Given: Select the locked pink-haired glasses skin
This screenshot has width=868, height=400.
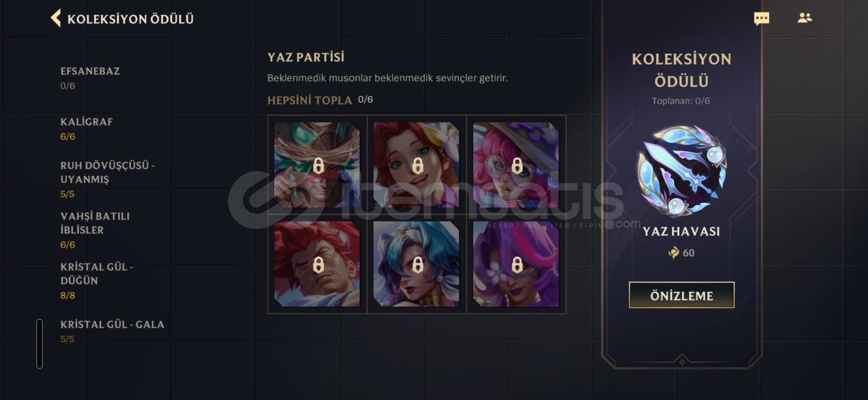Looking at the screenshot, I should click(x=516, y=165).
